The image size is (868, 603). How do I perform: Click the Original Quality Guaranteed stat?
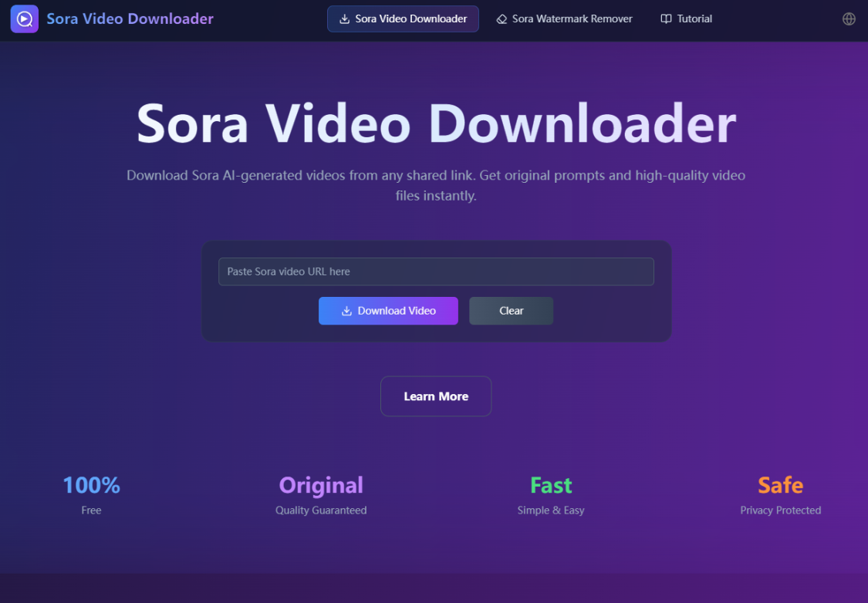(x=321, y=494)
